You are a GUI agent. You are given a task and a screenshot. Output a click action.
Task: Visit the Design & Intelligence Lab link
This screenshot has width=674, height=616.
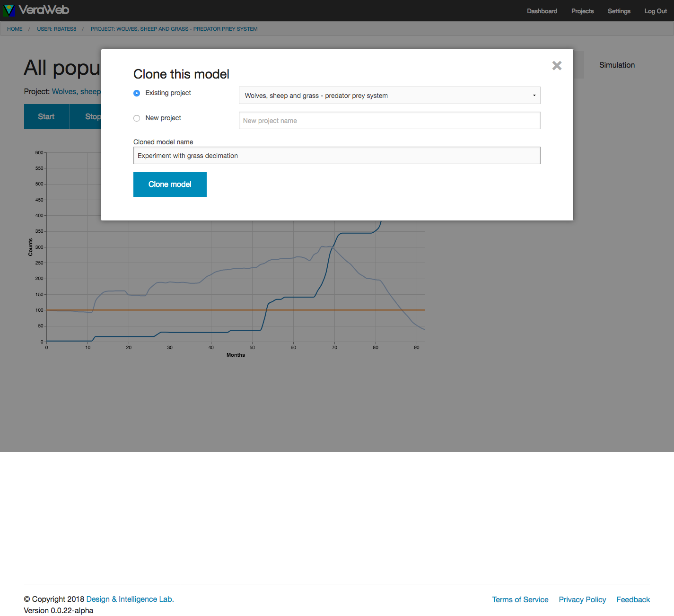click(130, 599)
